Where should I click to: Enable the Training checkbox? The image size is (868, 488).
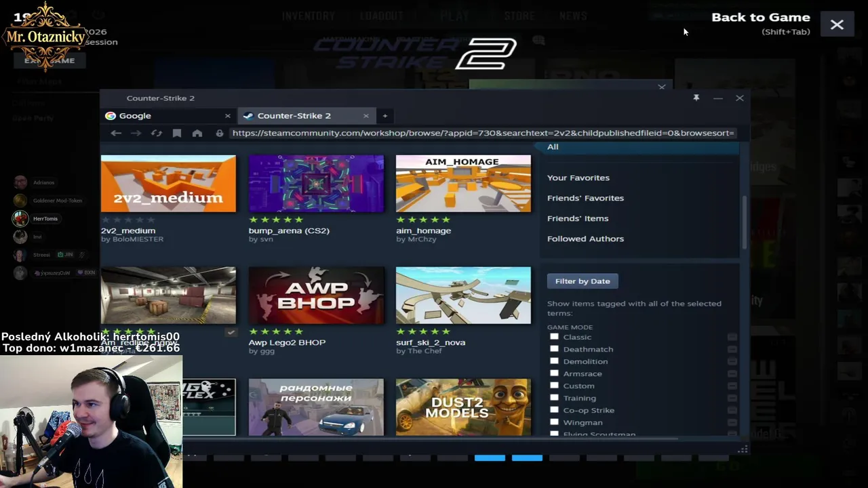pos(554,398)
